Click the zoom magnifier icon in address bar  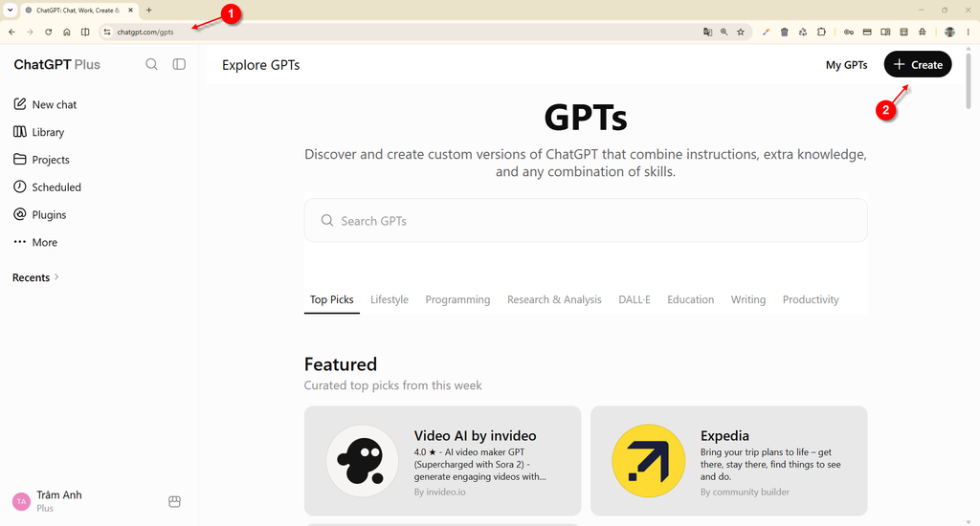(724, 32)
